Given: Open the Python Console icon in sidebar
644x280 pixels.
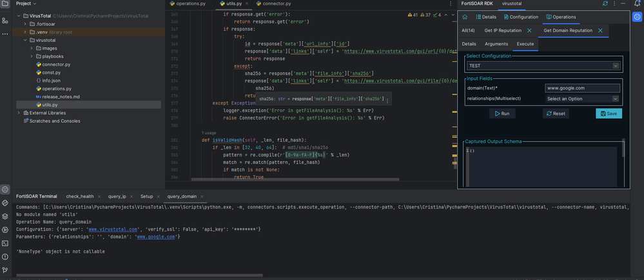Looking at the screenshot, I should pyautogui.click(x=5, y=203).
